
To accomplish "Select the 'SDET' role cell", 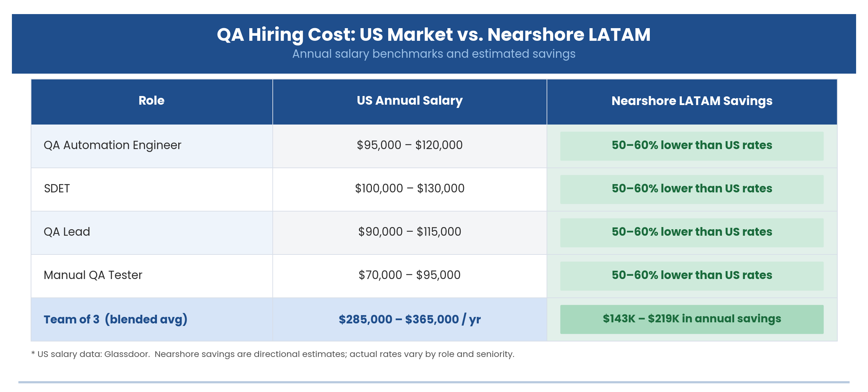I will tap(152, 190).
